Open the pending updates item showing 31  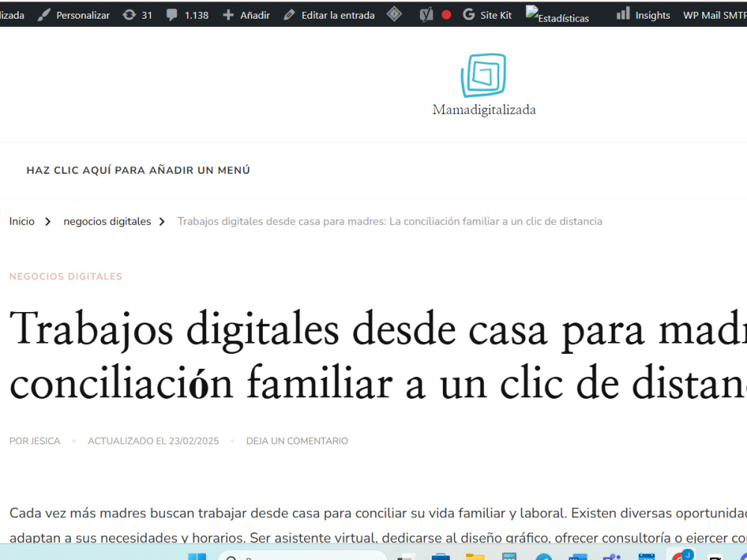tap(137, 15)
